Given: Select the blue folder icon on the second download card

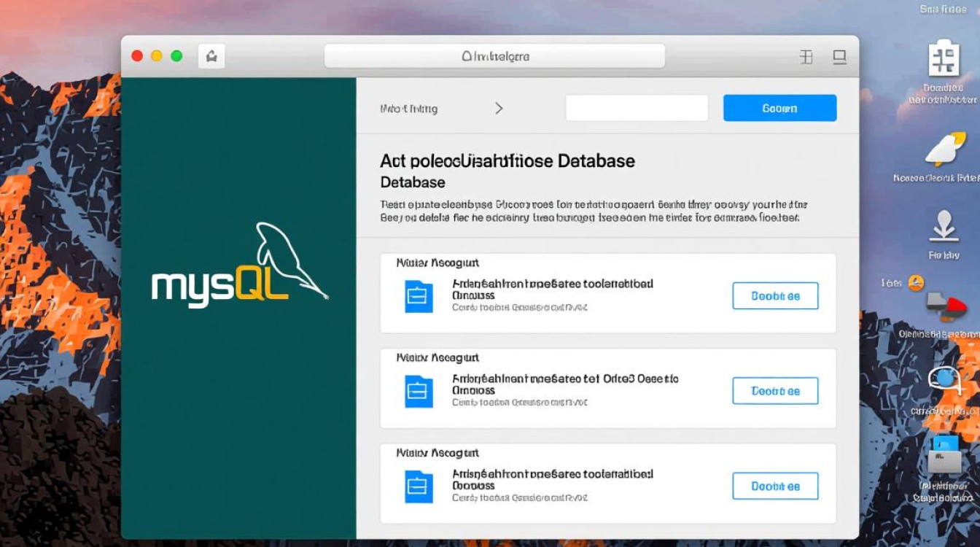Looking at the screenshot, I should [x=417, y=391].
